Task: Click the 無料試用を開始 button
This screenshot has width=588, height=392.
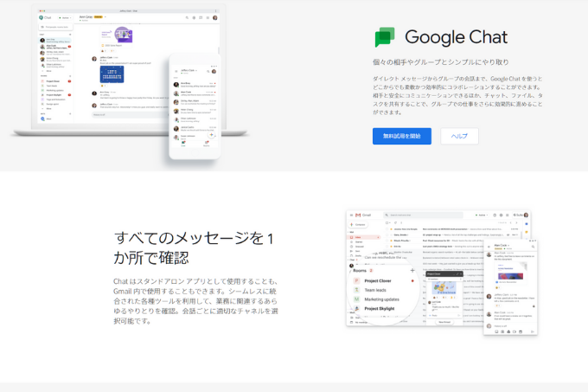Action: 401,136
